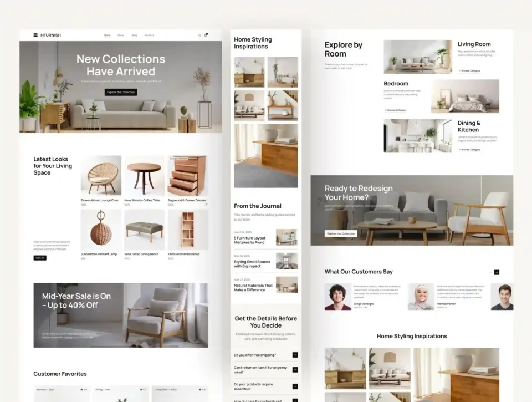Open the Shop menu item

(135, 35)
